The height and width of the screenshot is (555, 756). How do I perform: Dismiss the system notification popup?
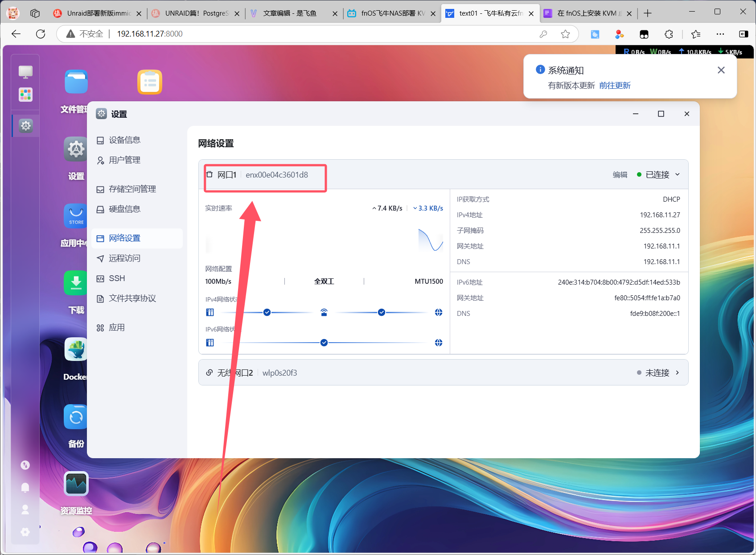pos(721,70)
